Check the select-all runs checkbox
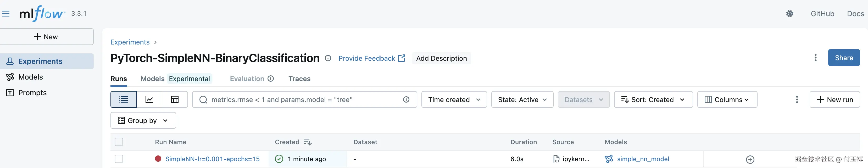Viewport: 868px width, 168px height. point(119,142)
